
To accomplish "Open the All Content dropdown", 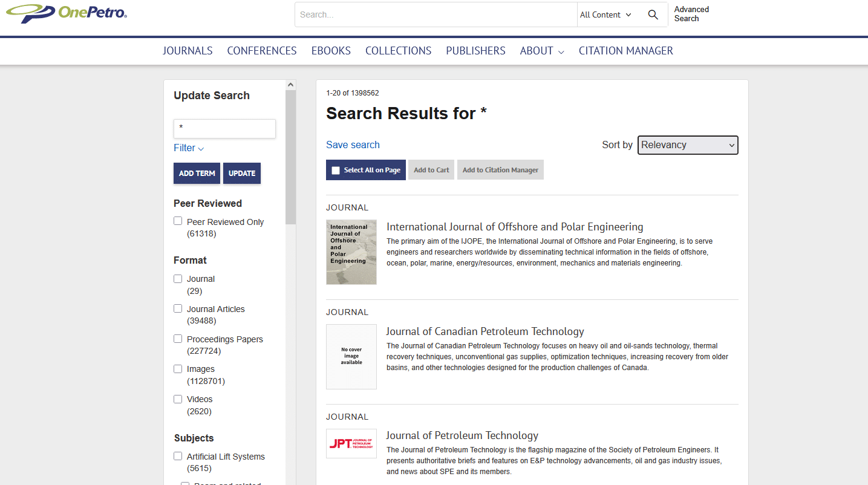I will [605, 15].
